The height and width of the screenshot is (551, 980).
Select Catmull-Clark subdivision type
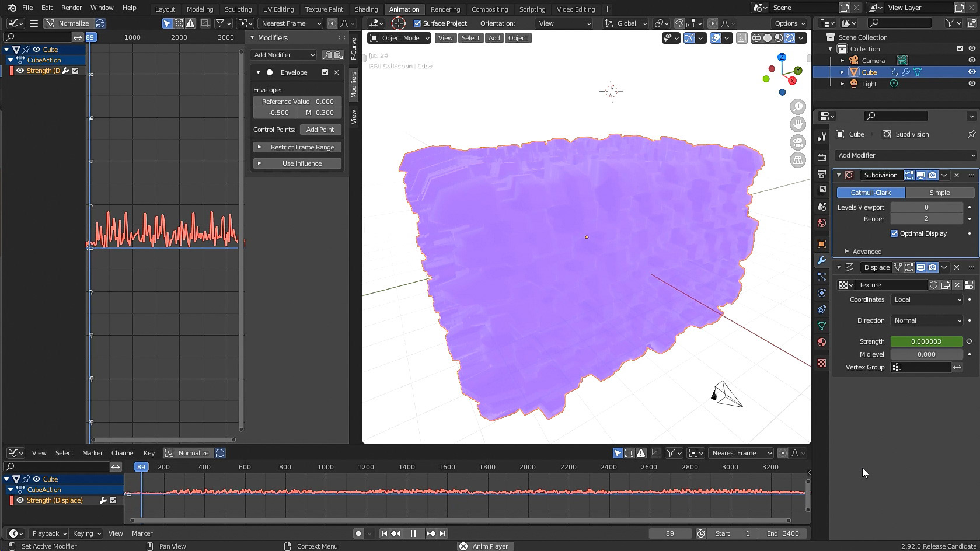click(871, 193)
